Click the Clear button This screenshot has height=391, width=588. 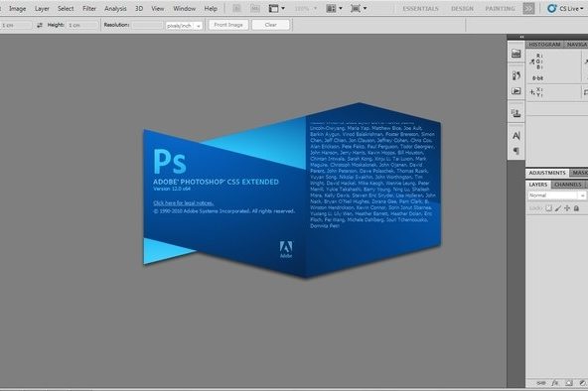[x=271, y=25]
